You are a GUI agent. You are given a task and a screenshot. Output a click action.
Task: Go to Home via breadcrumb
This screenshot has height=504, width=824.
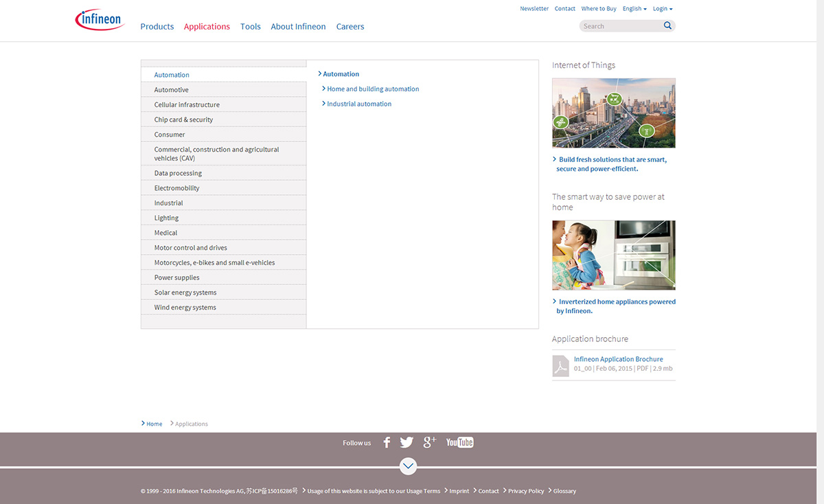(x=154, y=424)
